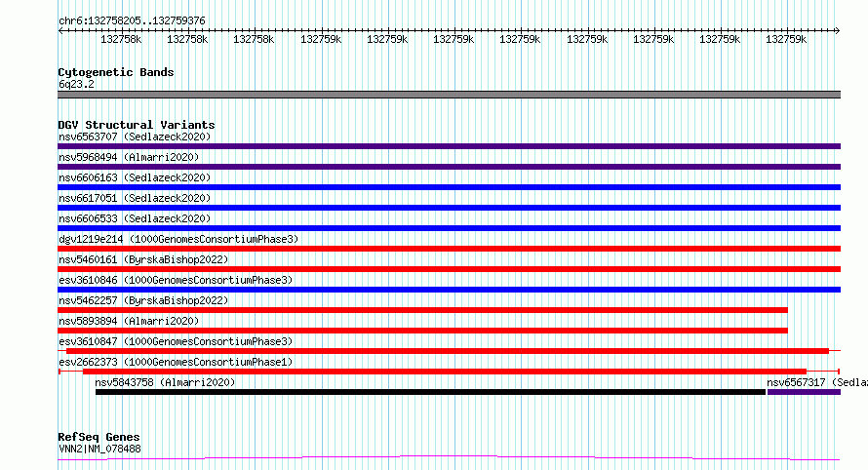Viewport: 868px width, 470px height.
Task: Click the nsv6563707 (Sedlazeck2020) variant label
Action: coord(135,137)
